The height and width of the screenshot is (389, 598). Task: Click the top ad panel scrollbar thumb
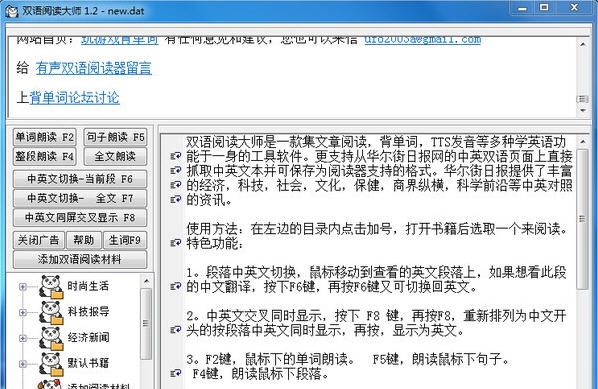coord(583,99)
